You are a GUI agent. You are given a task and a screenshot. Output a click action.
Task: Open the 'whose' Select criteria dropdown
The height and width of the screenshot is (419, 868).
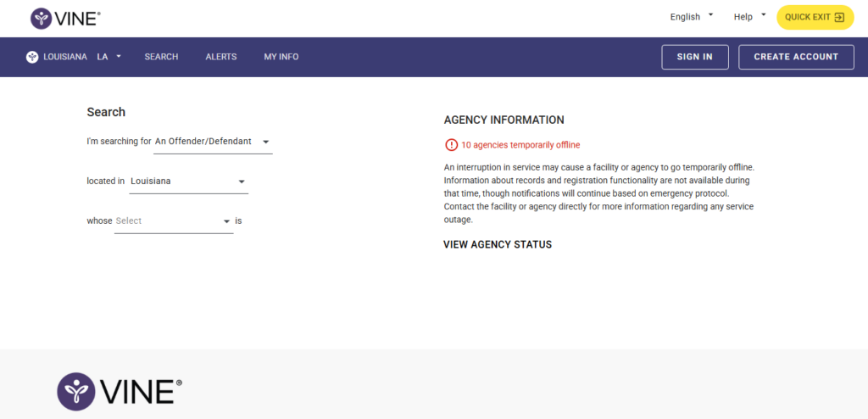coord(173,221)
